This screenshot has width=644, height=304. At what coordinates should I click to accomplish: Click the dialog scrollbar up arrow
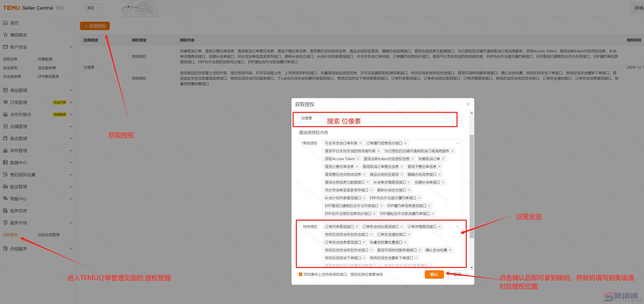click(x=471, y=113)
